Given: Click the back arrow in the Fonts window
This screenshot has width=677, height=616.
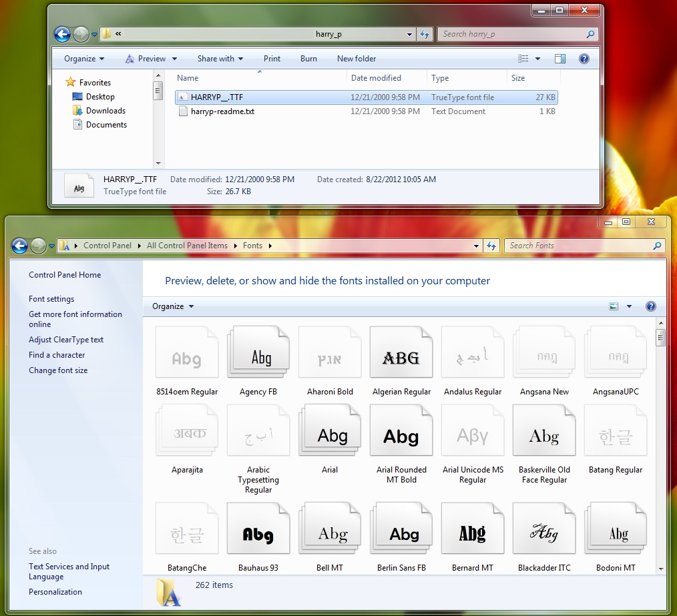Looking at the screenshot, I should tap(19, 246).
